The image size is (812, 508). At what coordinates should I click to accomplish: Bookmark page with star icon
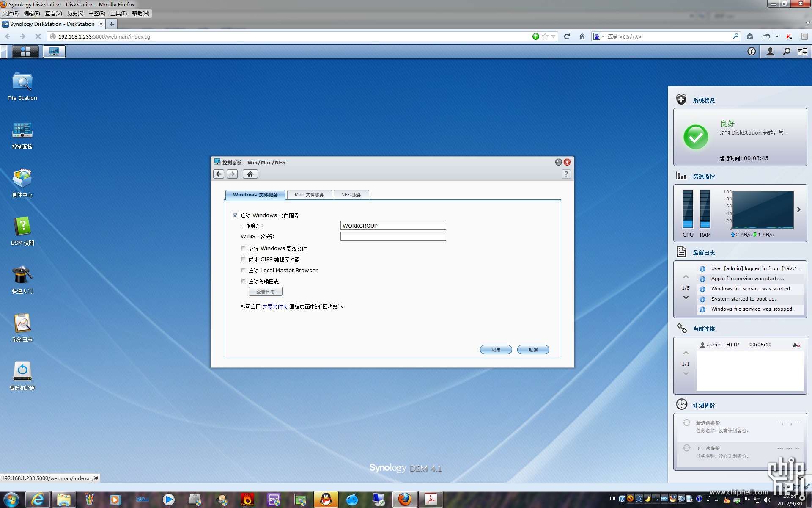[x=545, y=36]
